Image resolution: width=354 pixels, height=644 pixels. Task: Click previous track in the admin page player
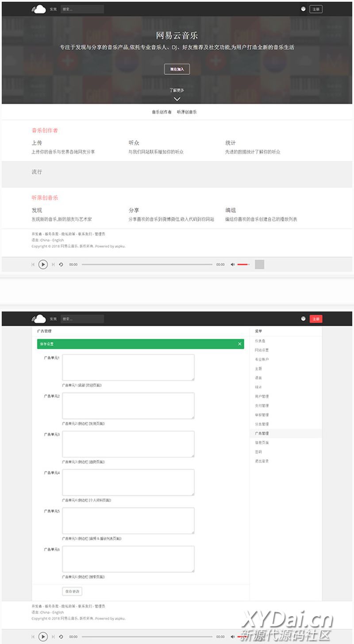point(33,636)
